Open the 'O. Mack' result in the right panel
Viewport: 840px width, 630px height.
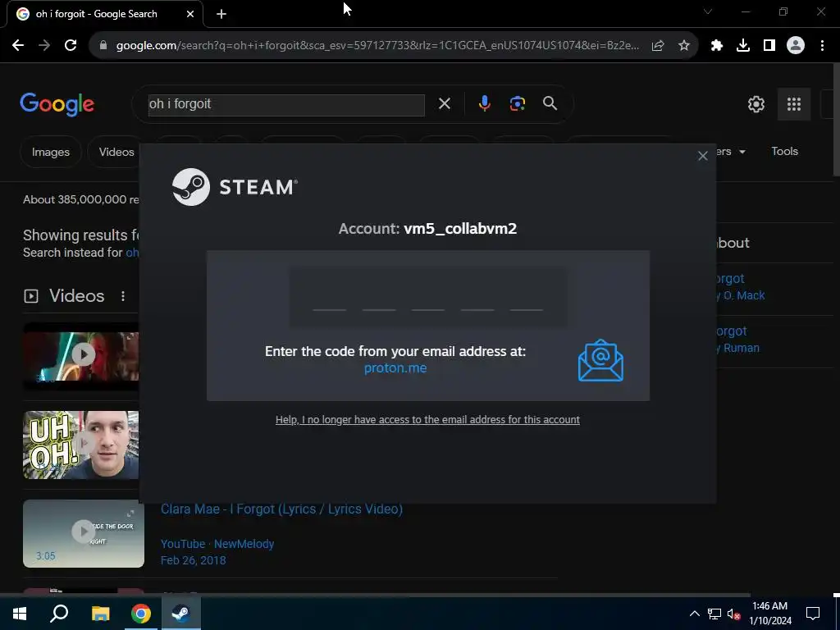(x=740, y=287)
